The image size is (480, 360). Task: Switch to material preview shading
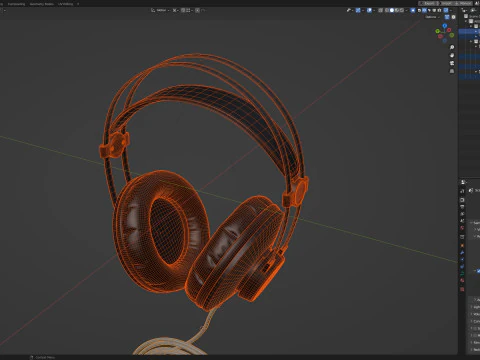coord(397,10)
